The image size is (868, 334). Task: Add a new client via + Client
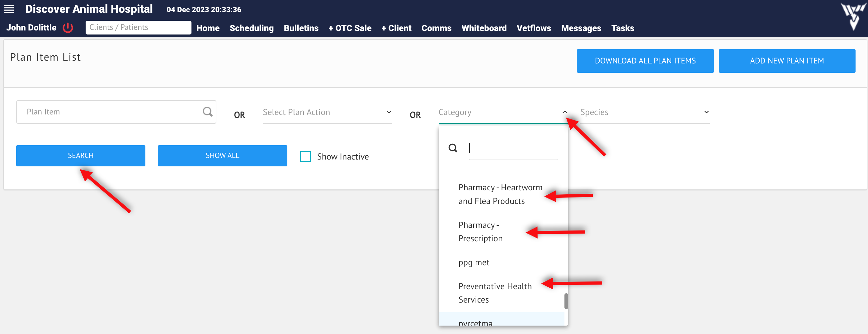pyautogui.click(x=396, y=28)
